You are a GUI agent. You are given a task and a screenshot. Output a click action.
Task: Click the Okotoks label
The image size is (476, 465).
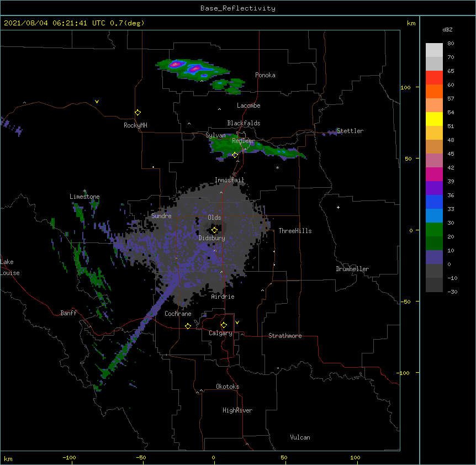pos(228,387)
